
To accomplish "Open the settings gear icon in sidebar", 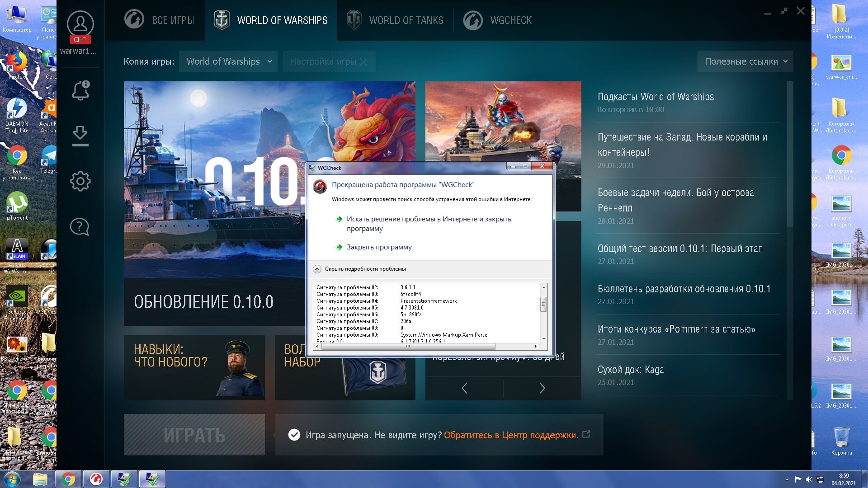I will coord(80,181).
